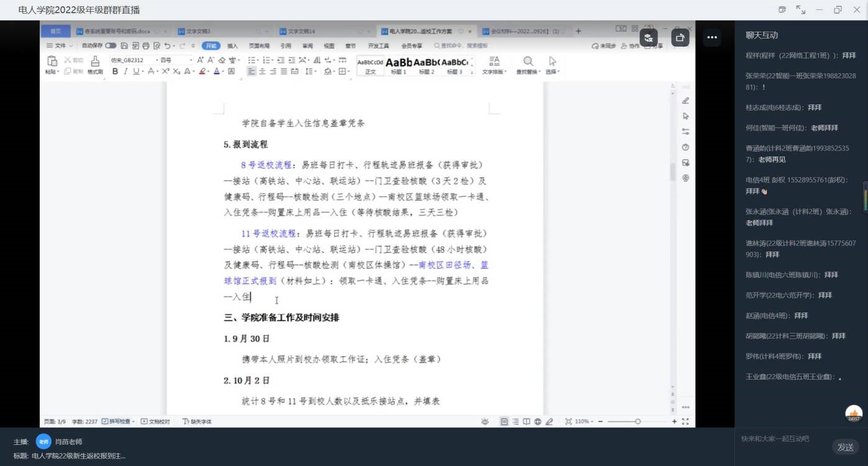Click the undo arrow icon
Viewport: 868px width, 466px height.
[x=167, y=46]
